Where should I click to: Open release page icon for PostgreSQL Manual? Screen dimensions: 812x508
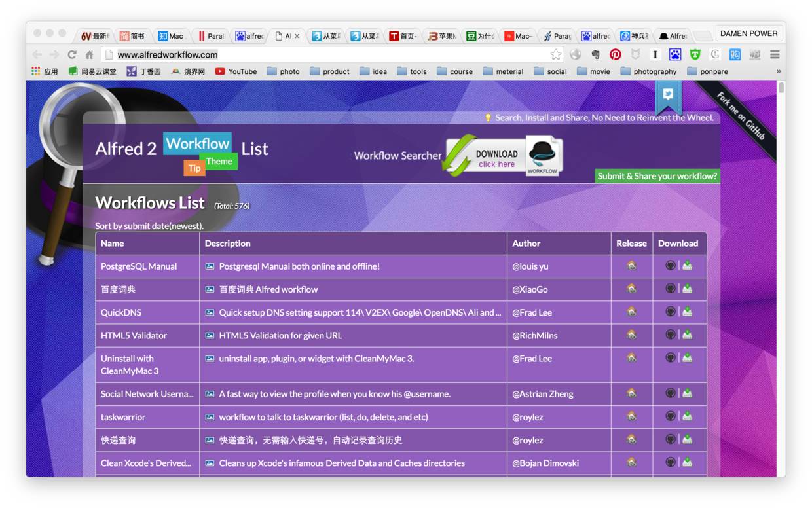tap(631, 266)
